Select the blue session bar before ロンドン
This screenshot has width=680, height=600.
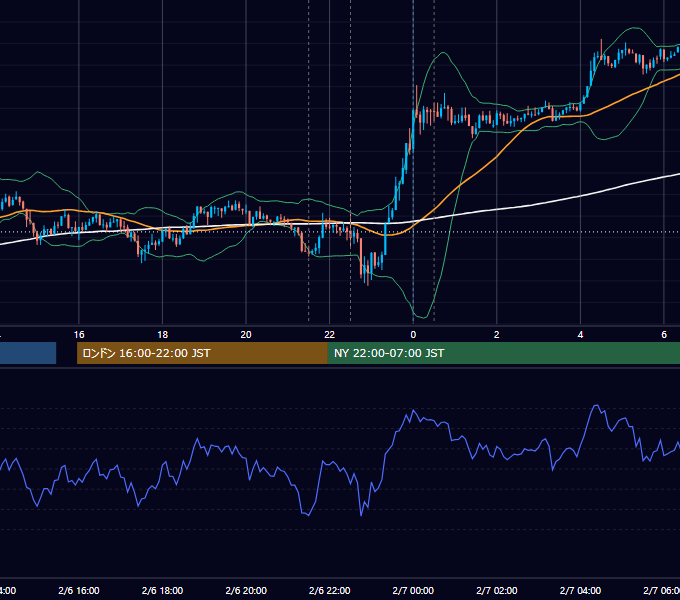[28, 353]
